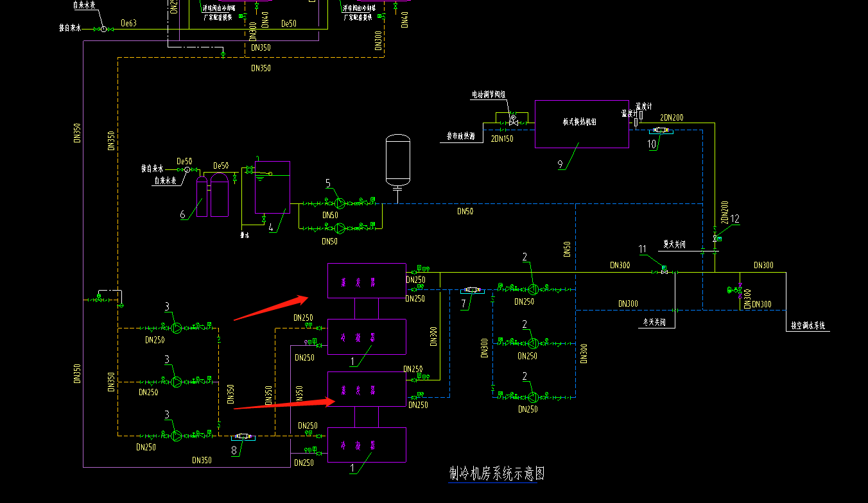The image size is (868, 503).
Task: Select the middle pump tagged 3
Action: tap(177, 381)
